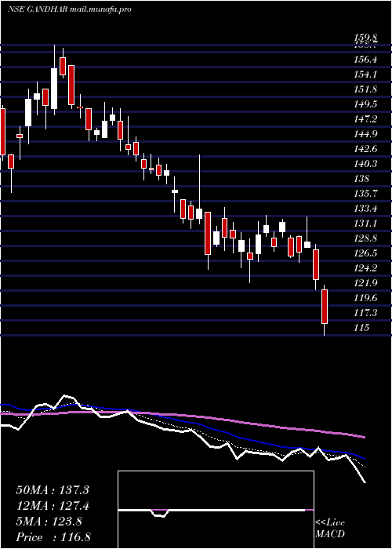Click the 115 price axis label
This screenshot has width=392, height=549.
(361, 328)
